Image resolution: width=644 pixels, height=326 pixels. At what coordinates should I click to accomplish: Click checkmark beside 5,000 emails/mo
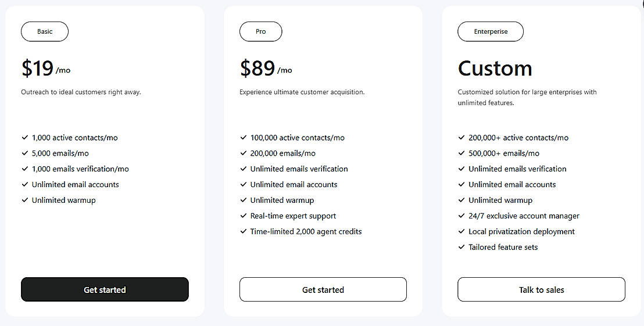pos(25,153)
